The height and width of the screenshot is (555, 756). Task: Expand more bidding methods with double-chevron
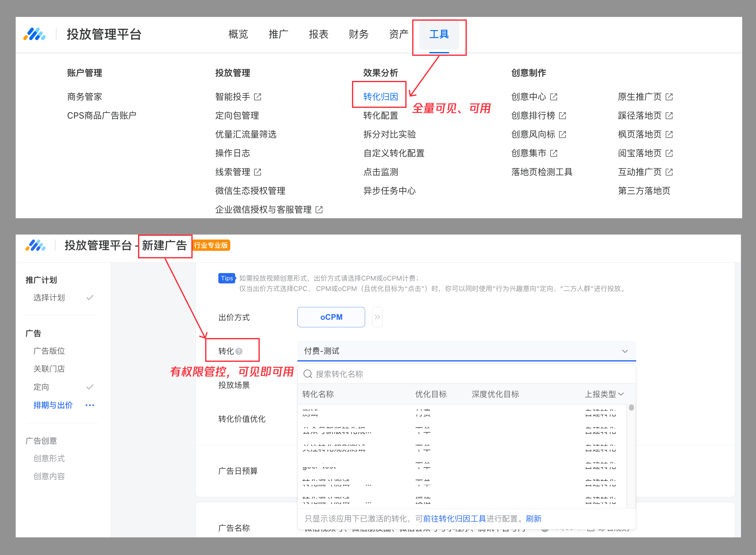click(377, 317)
